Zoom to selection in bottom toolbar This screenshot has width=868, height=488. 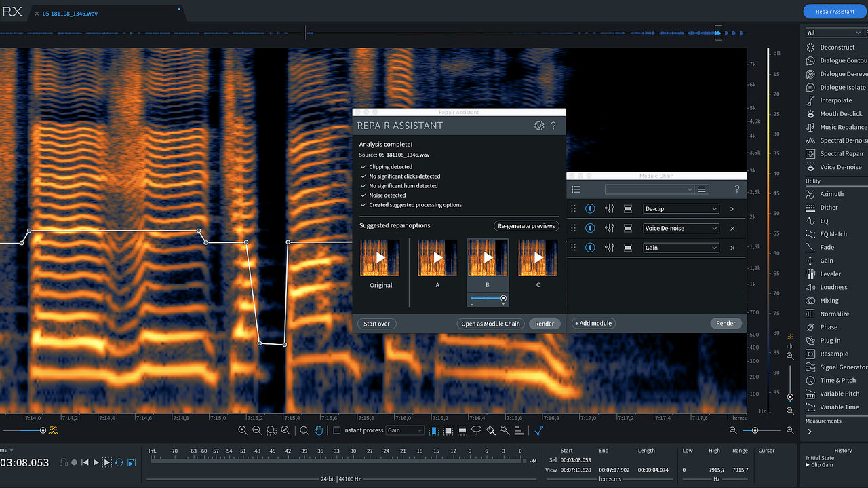[x=271, y=430]
